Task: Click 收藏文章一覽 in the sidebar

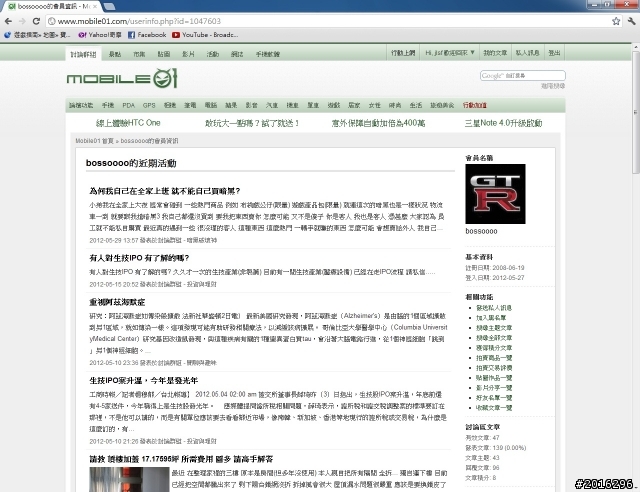Action: click(x=494, y=408)
